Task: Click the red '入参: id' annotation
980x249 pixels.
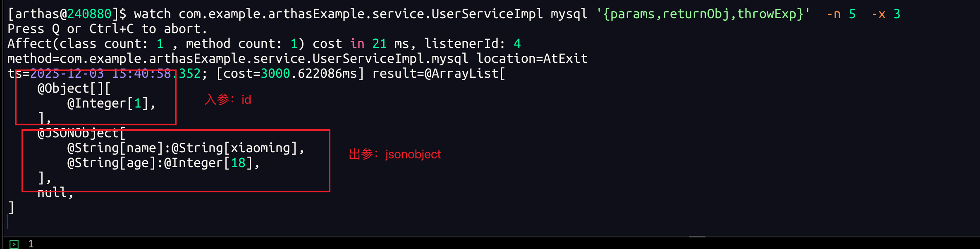Action: pyautogui.click(x=228, y=100)
